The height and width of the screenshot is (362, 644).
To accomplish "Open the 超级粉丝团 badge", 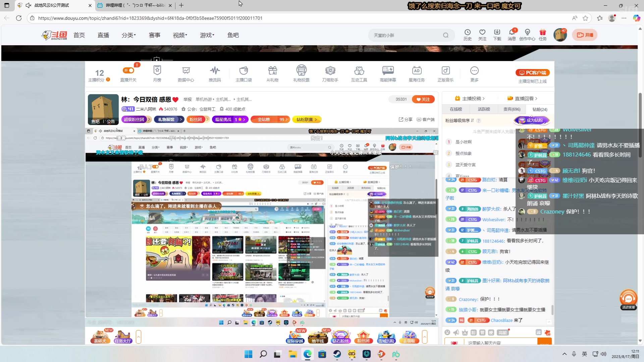I will pyautogui.click(x=137, y=119).
